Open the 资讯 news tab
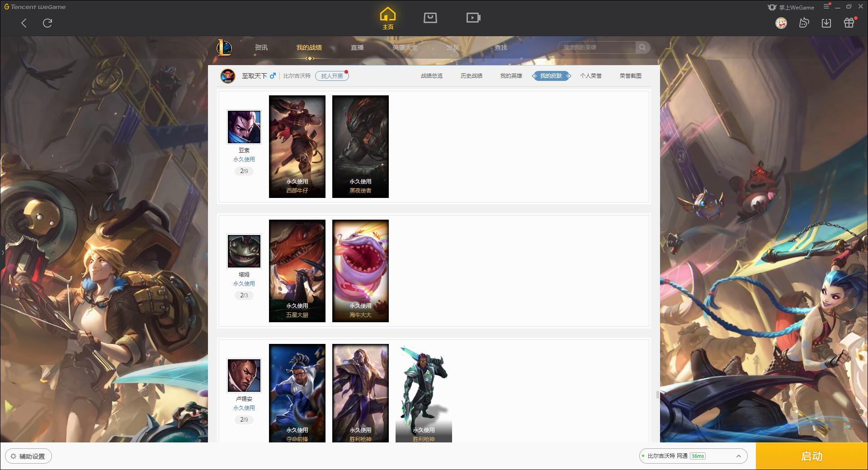868x470 pixels. tap(261, 47)
